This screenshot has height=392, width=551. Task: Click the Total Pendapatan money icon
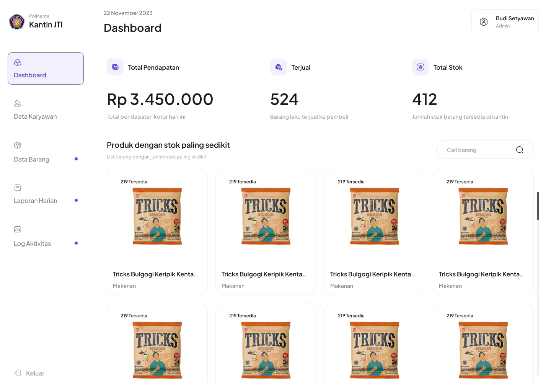coord(115,67)
